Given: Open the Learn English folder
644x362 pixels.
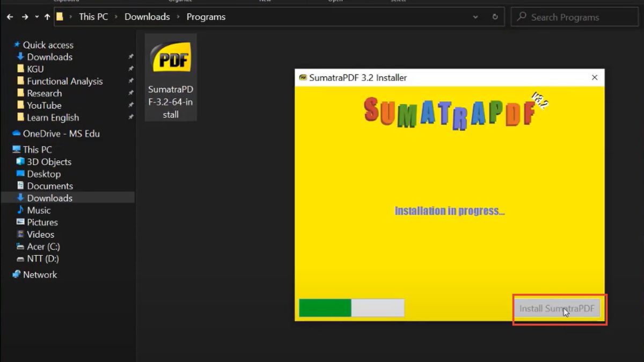Looking at the screenshot, I should (53, 117).
